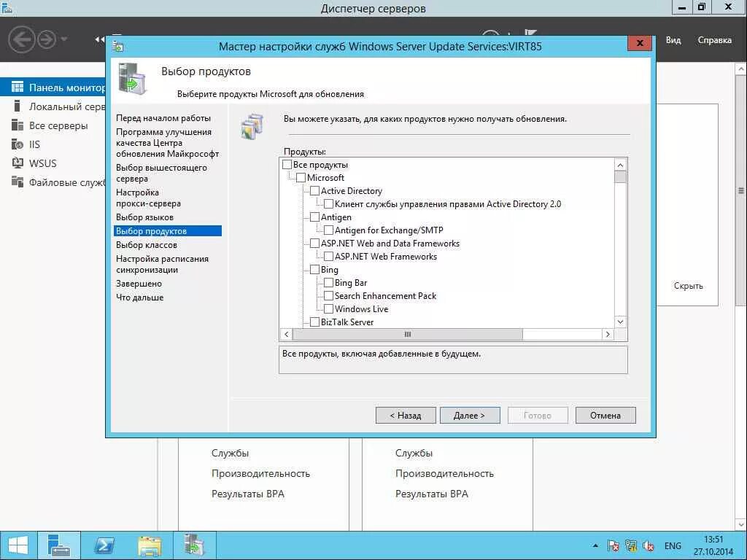Close the WSUS wizard window
The width and height of the screenshot is (747, 560).
point(640,43)
